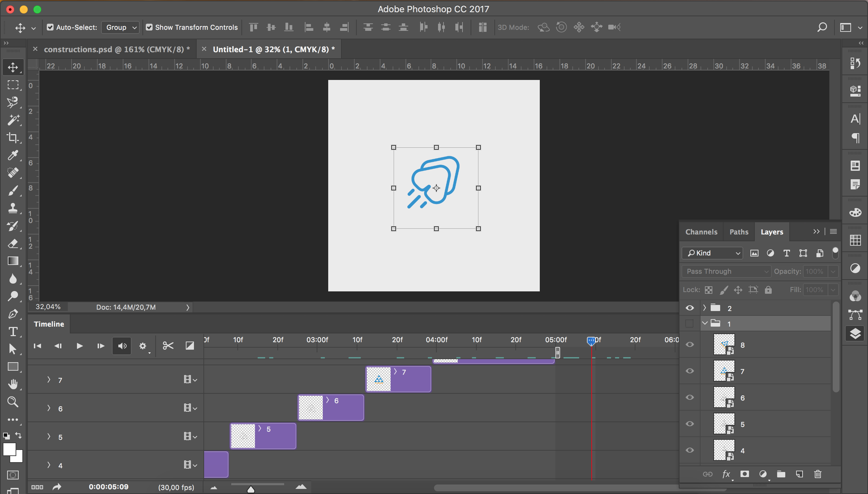Select the Eyedropper tool
Viewport: 868px width, 494px height.
click(x=13, y=155)
